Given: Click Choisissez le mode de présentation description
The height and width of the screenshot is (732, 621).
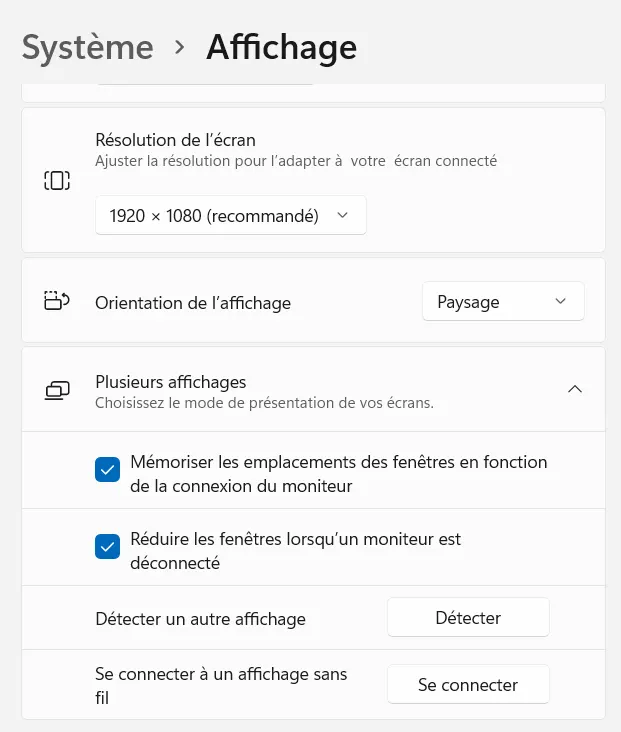Looking at the screenshot, I should [x=264, y=404].
